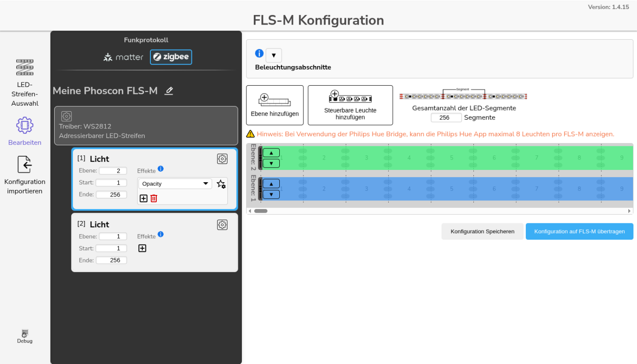Open effect settings star-gear icon

coord(221,184)
